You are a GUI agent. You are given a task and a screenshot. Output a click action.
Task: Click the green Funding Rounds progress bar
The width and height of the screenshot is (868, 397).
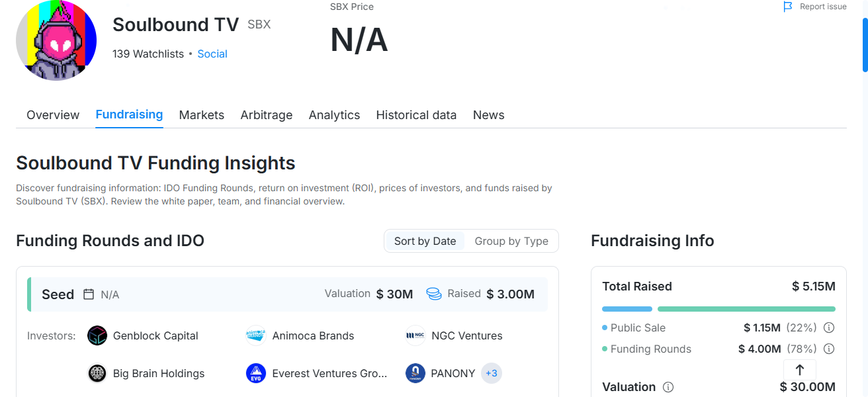tap(746, 309)
